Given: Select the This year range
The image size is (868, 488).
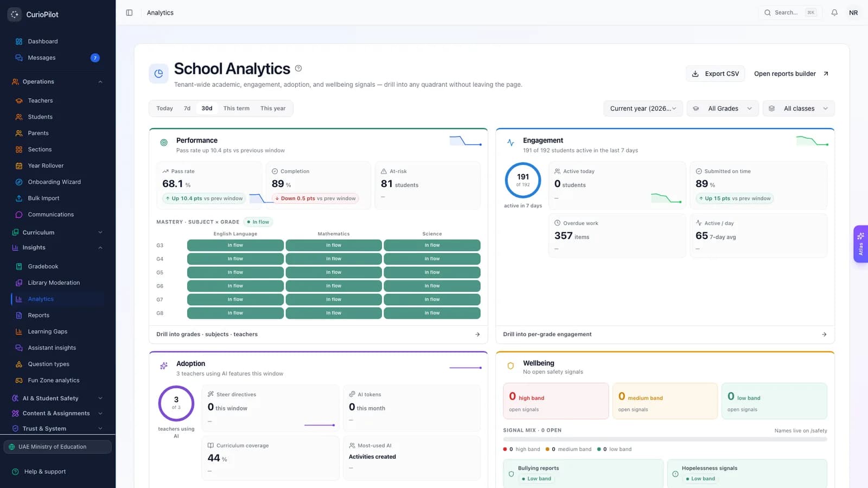Looking at the screenshot, I should 273,108.
